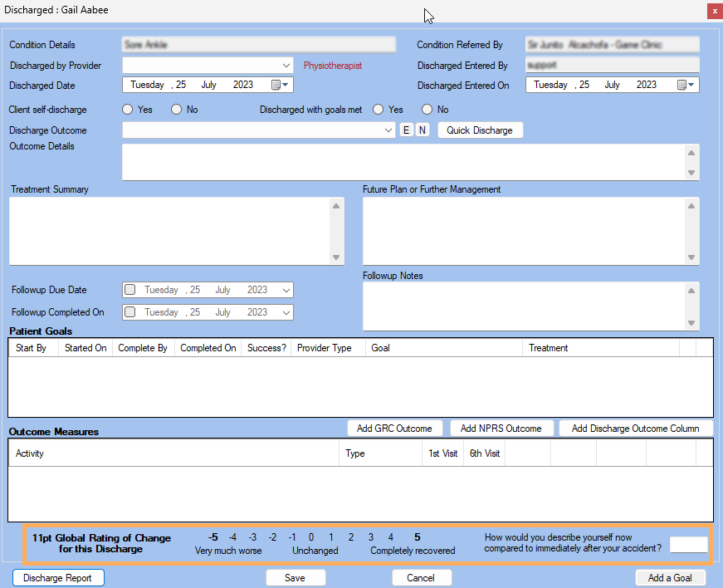
Task: Tick the Followup Completed On checkbox
Action: pyautogui.click(x=130, y=312)
